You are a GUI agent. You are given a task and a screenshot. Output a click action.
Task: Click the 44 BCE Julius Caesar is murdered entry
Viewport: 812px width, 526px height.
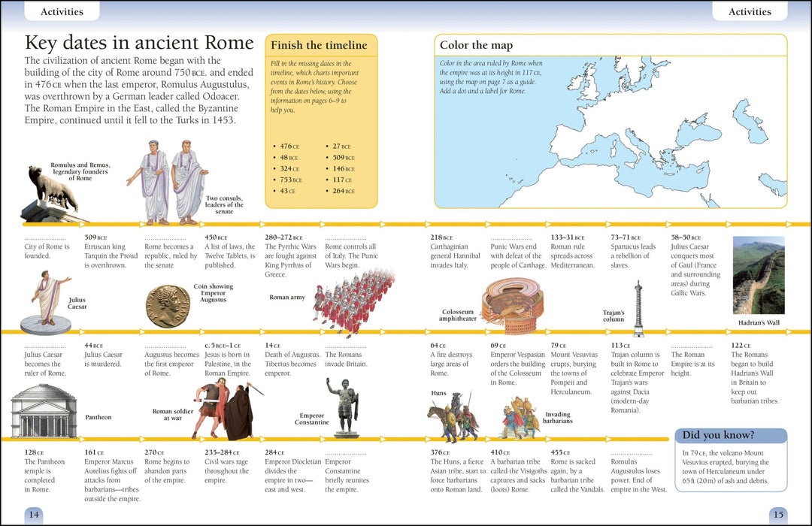point(104,355)
